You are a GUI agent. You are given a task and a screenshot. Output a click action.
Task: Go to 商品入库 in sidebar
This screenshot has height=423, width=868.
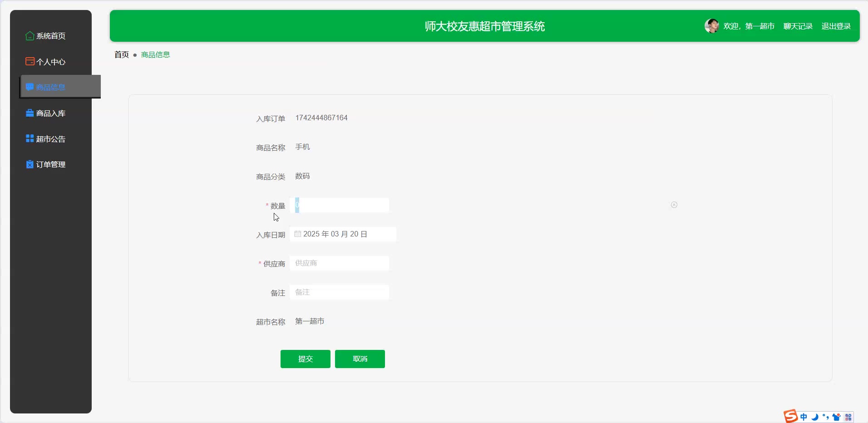point(51,113)
